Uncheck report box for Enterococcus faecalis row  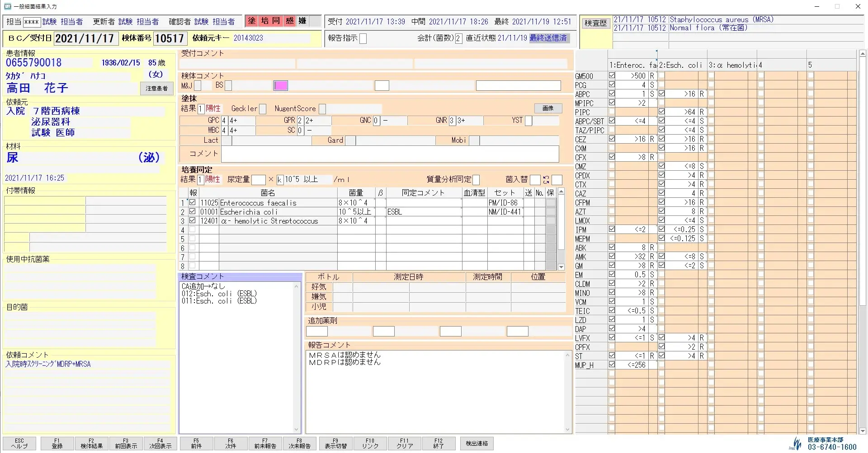[x=193, y=202]
